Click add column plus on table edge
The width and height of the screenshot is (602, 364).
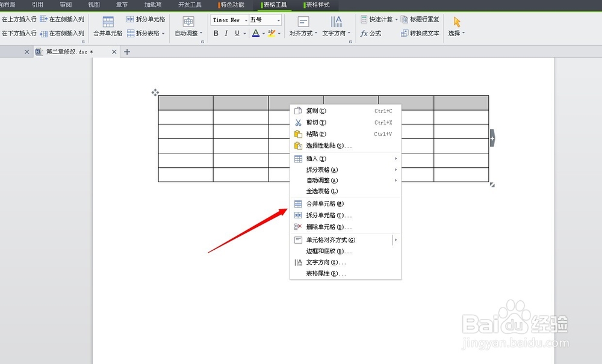tap(492, 138)
